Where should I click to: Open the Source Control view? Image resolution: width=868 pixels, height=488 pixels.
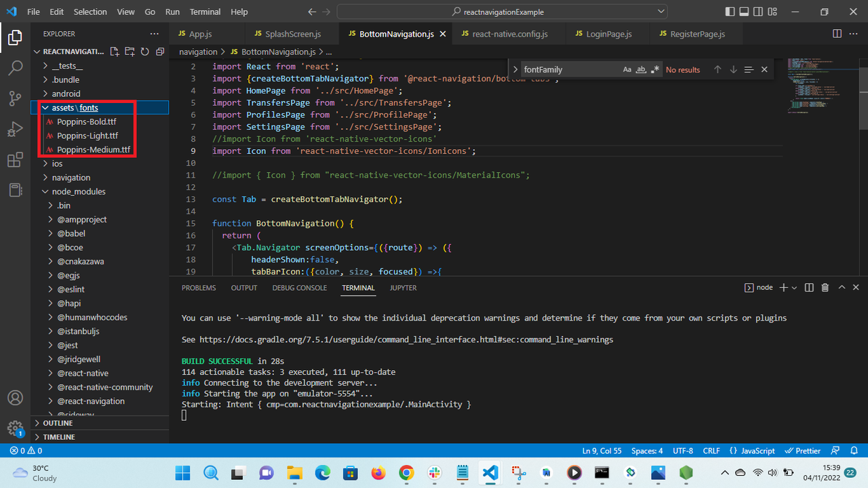click(x=15, y=98)
